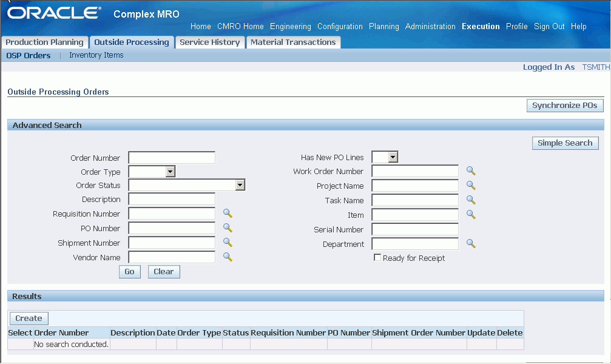Focus the PO Number input field
611x364 pixels.
pos(172,228)
